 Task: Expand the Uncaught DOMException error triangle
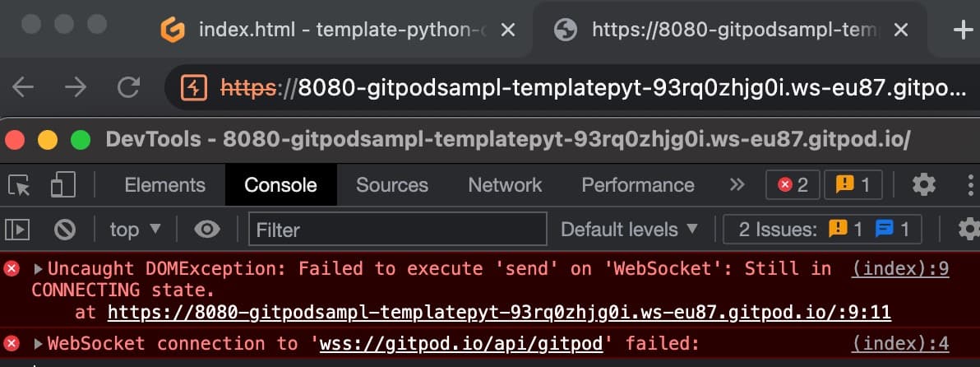click(38, 269)
